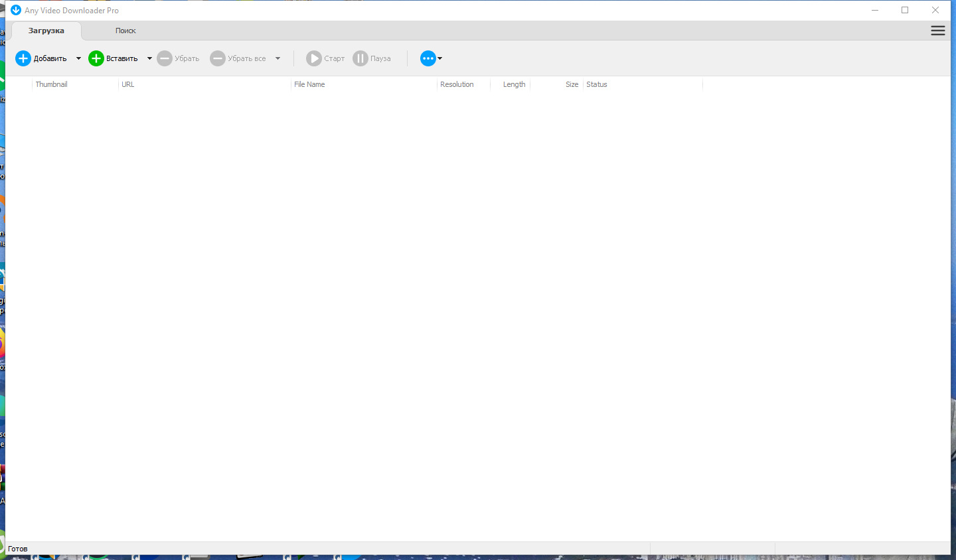Expand the Добавить dropdown arrow

coord(78,58)
